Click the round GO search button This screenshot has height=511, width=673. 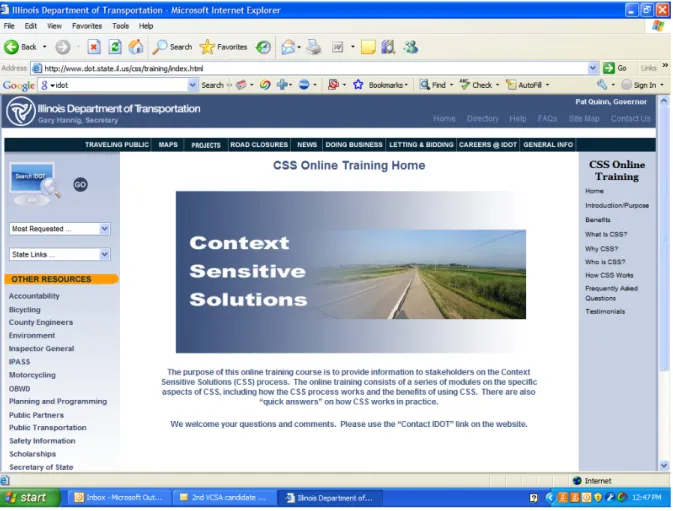(x=80, y=184)
